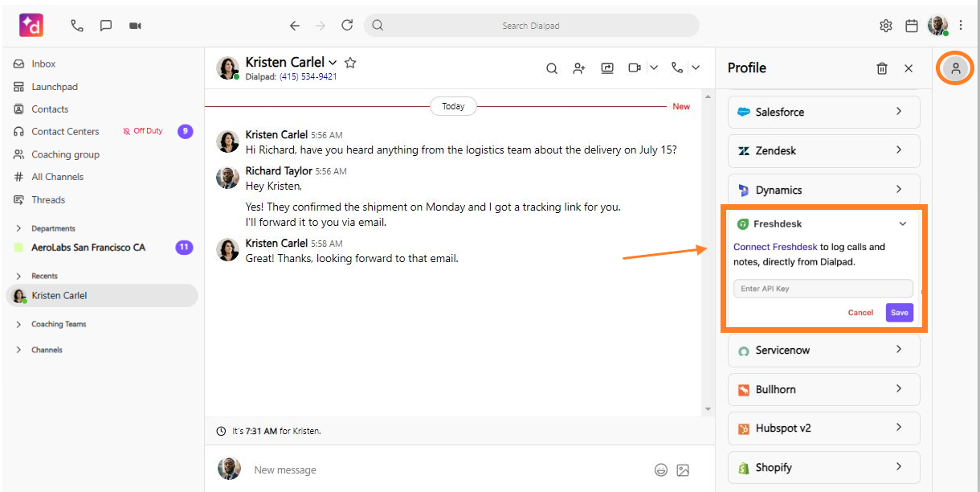Expand the Bullhorn integration
Image resolution: width=980 pixels, height=492 pixels.
coord(824,389)
